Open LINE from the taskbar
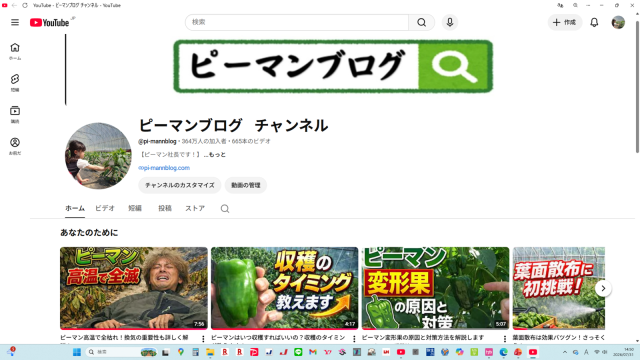 click(x=298, y=352)
